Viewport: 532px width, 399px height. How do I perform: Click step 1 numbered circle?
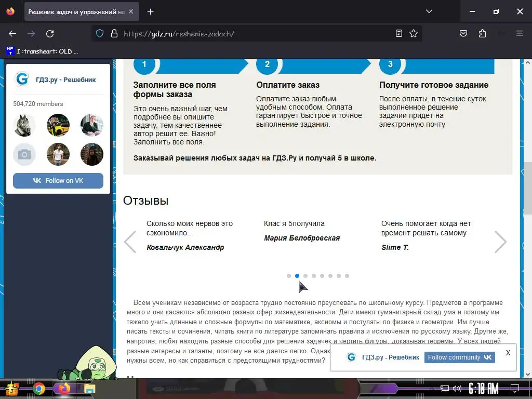[x=144, y=64]
